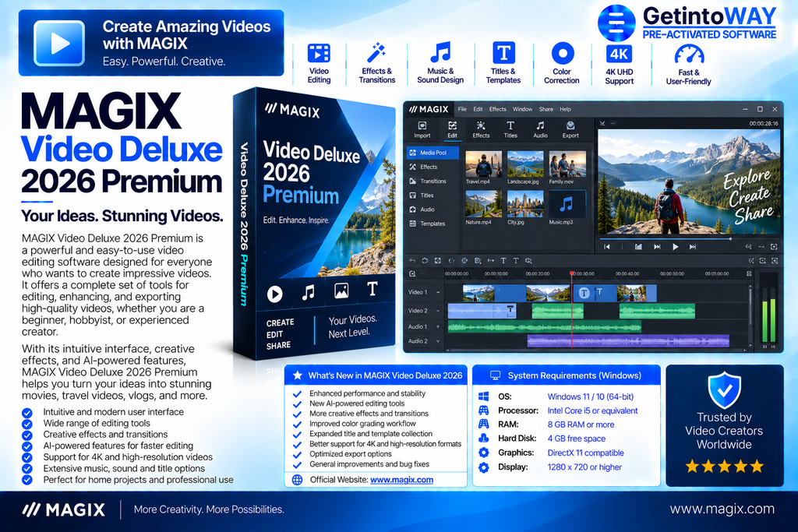Open the Edit menu in menu bar
The height and width of the screenshot is (532, 798).
tap(478, 109)
